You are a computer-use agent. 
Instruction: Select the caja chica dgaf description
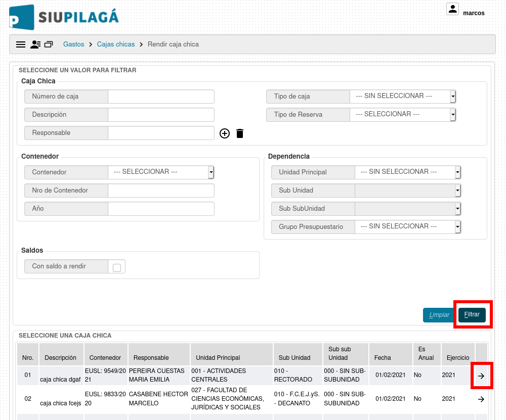tap(60, 380)
